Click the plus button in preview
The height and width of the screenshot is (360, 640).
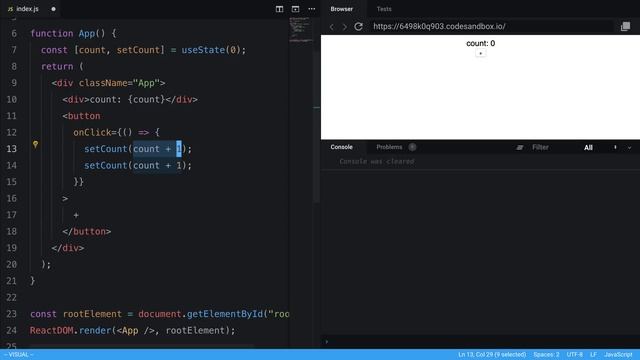tap(480, 53)
